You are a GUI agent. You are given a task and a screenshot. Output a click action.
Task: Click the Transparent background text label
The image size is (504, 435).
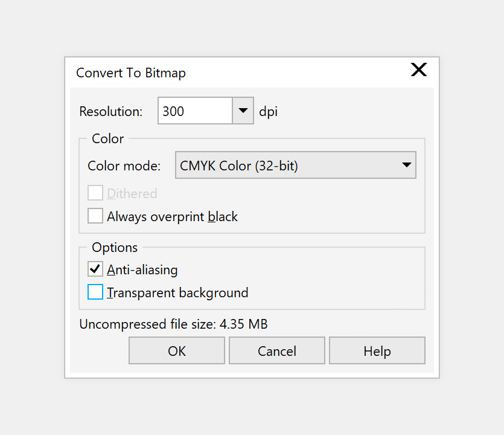(177, 293)
